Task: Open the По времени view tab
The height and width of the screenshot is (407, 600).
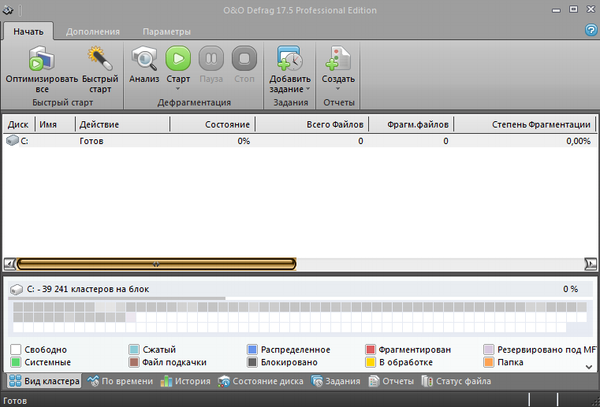Action: coord(119,381)
